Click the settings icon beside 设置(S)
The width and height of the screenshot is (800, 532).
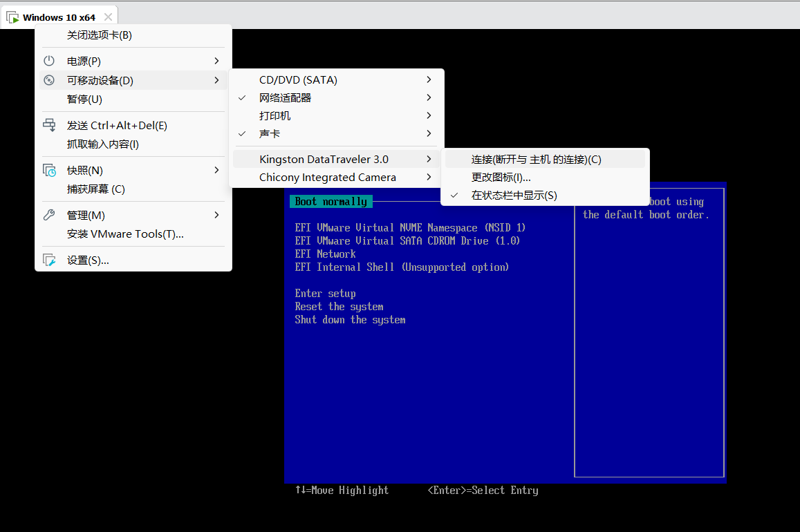49,260
